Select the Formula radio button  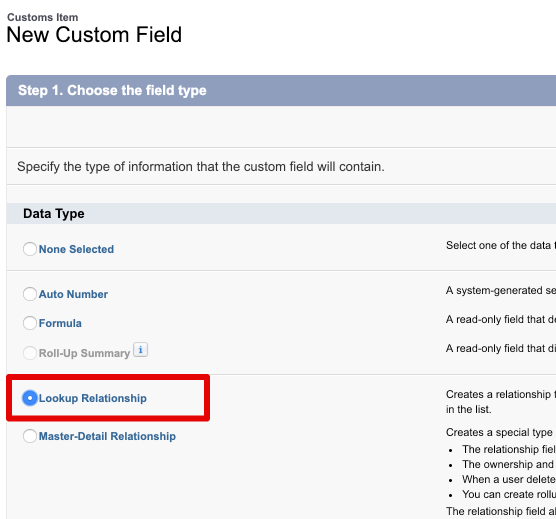tap(30, 323)
